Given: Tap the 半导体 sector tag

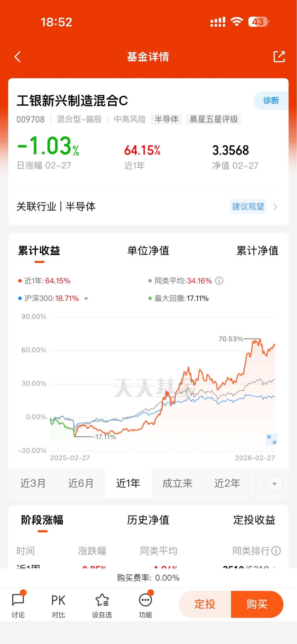Looking at the screenshot, I should tap(166, 119).
